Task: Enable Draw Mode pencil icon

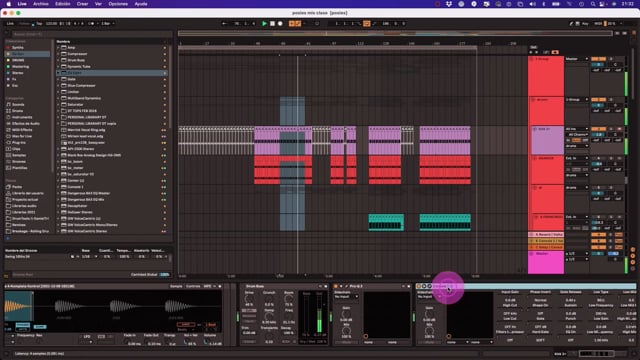Action: 571,24
